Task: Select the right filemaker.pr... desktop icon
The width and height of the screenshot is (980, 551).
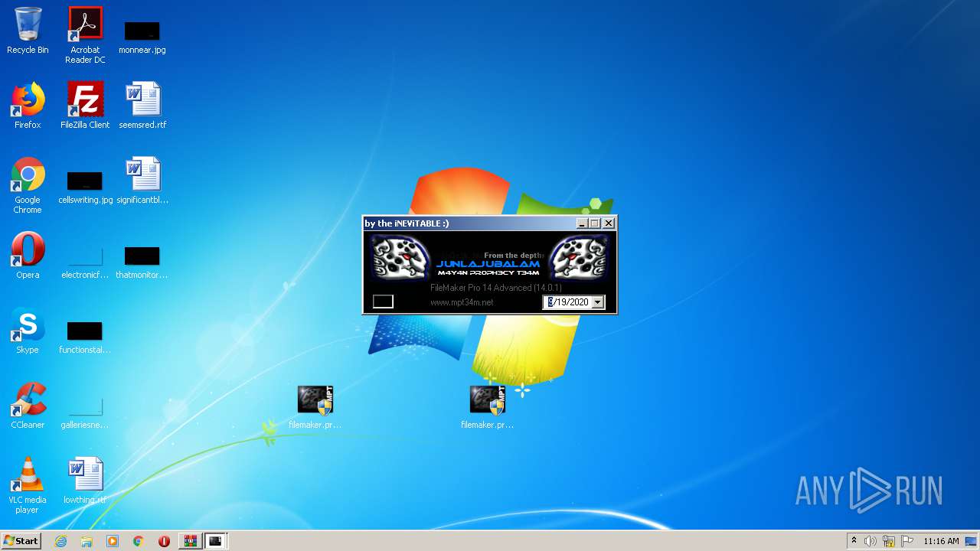Action: point(487,407)
